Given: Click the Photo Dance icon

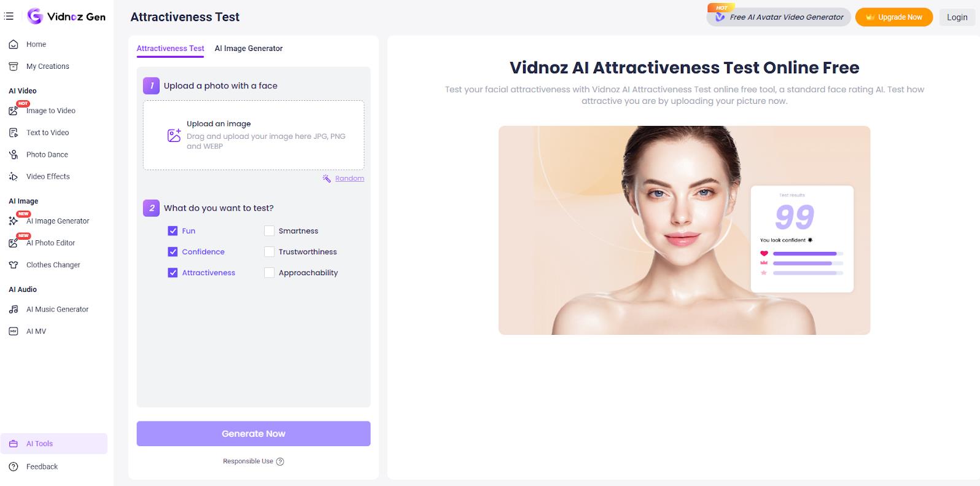Looking at the screenshot, I should (14, 155).
